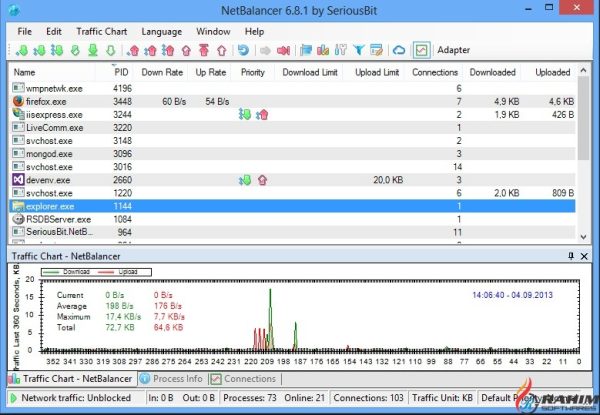Open the Help menu
The height and width of the screenshot is (415, 600).
pos(254,32)
